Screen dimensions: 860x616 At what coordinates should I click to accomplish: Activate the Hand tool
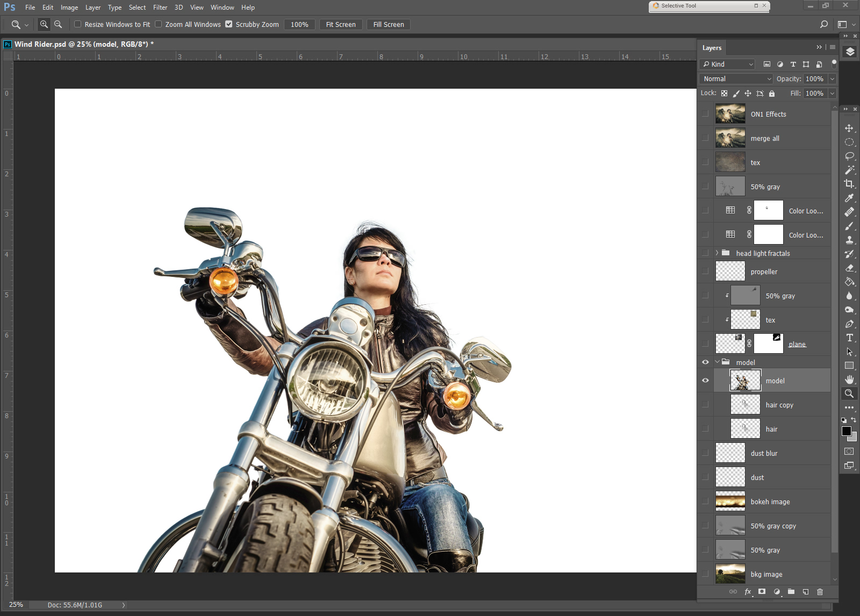point(849,379)
